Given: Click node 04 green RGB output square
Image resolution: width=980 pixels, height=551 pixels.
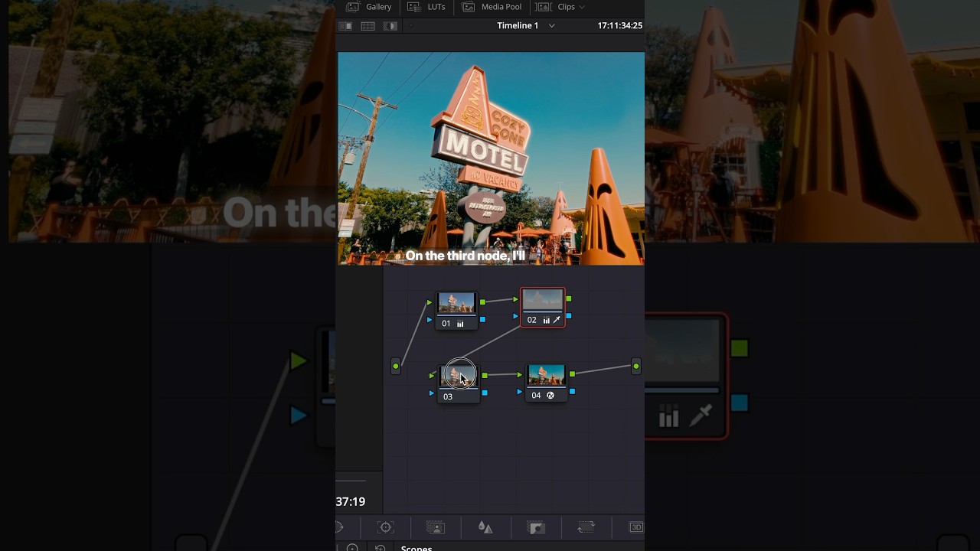Looking at the screenshot, I should [x=572, y=374].
